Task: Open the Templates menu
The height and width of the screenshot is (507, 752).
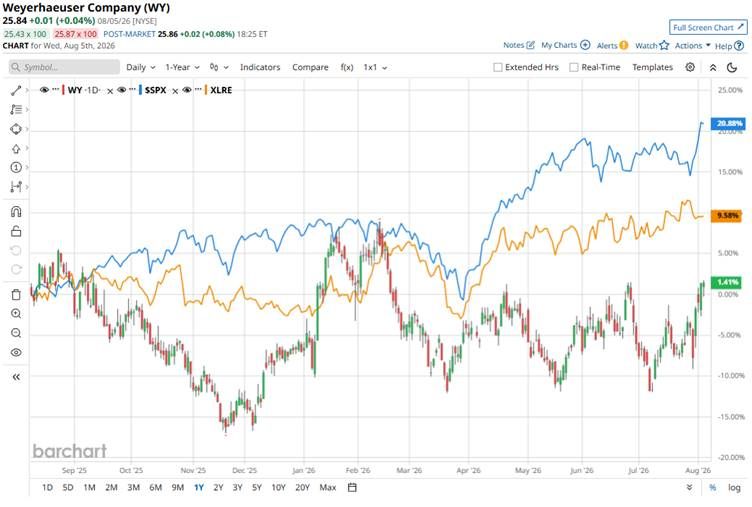Action: click(652, 67)
